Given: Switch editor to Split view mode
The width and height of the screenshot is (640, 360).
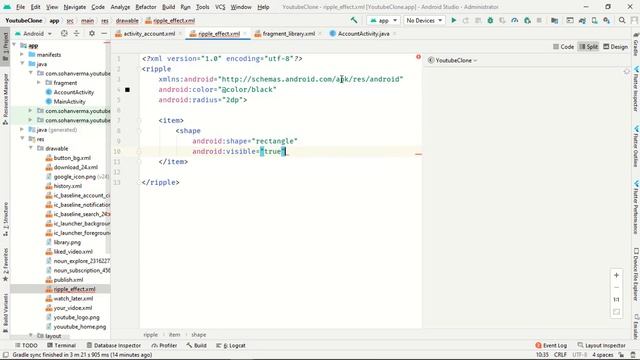Looking at the screenshot, I should tap(588, 47).
